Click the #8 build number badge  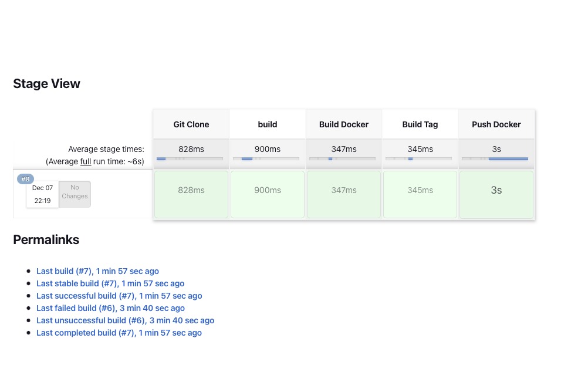[x=25, y=179]
